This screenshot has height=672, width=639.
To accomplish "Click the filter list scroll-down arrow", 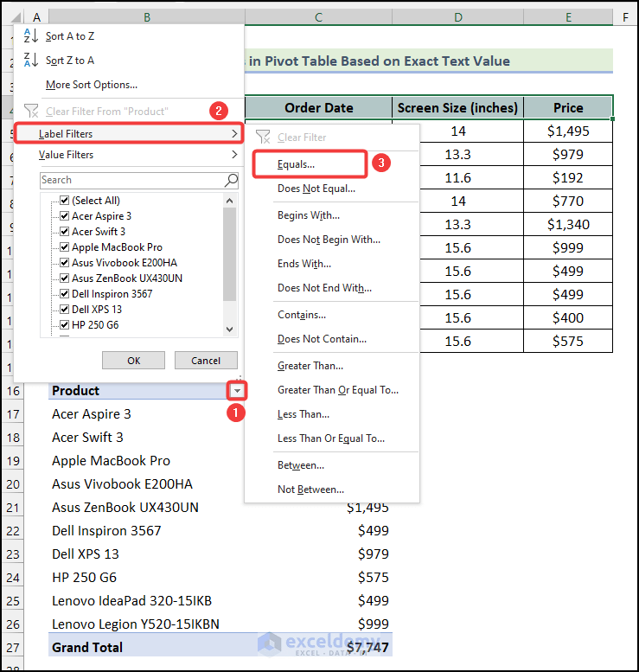I will click(230, 330).
